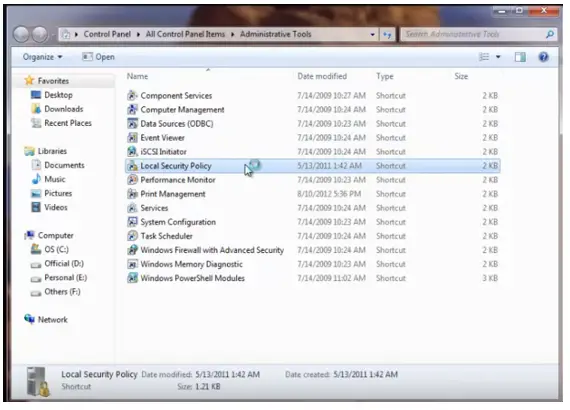Click the Libraries folder icon
This screenshot has width=570, height=410.
point(29,151)
